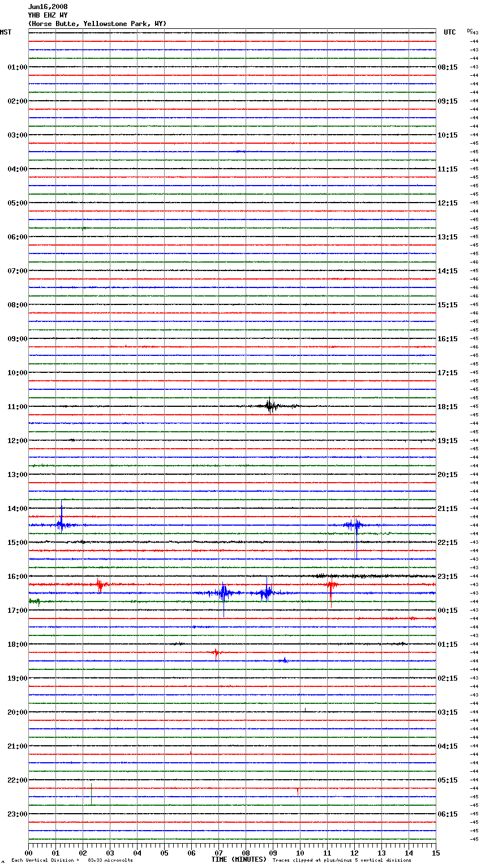Select the 03 minute axis tick label
The image size is (481, 868).
(110, 853)
